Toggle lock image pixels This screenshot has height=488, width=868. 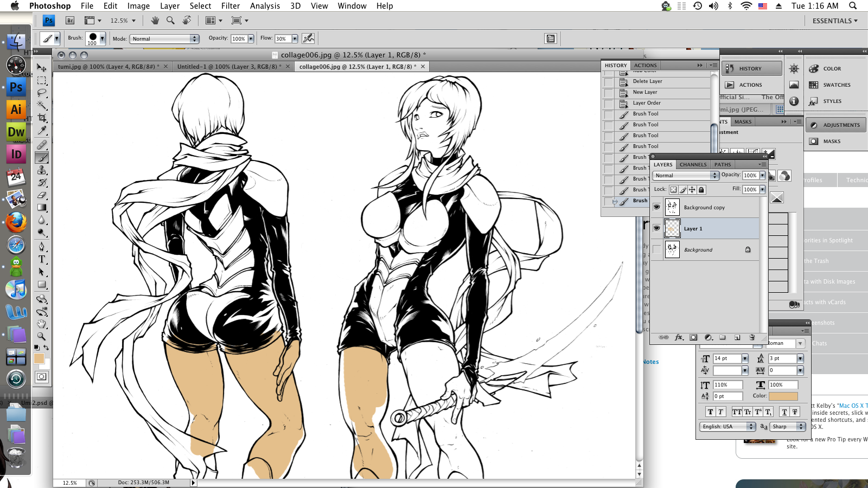pos(683,190)
